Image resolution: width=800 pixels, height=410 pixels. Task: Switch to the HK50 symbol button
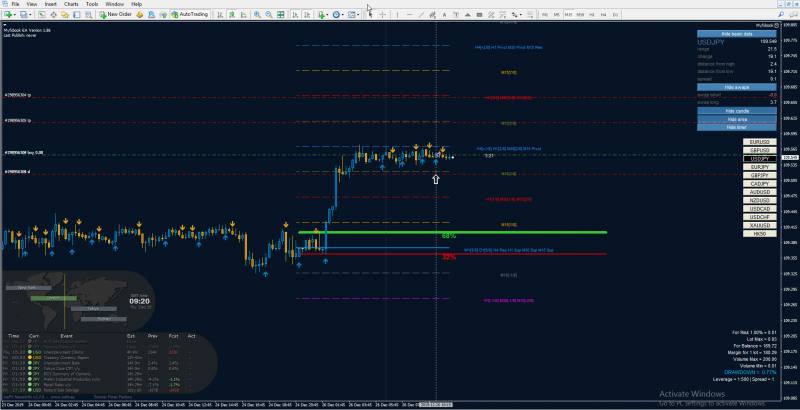(x=760, y=234)
